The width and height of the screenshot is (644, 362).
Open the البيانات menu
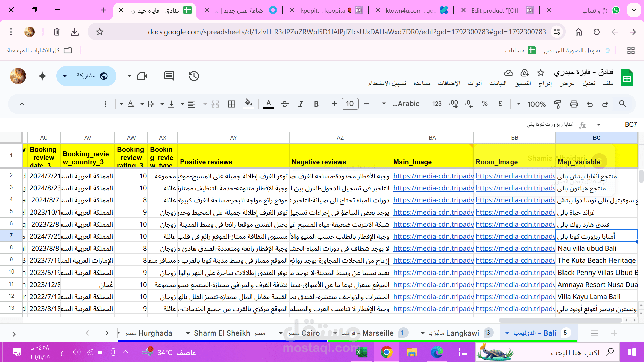click(x=498, y=83)
